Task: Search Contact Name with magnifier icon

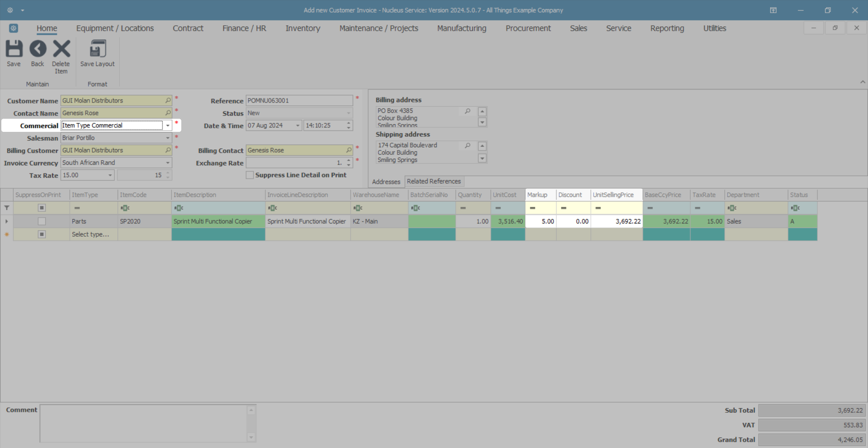Action: [x=168, y=113]
